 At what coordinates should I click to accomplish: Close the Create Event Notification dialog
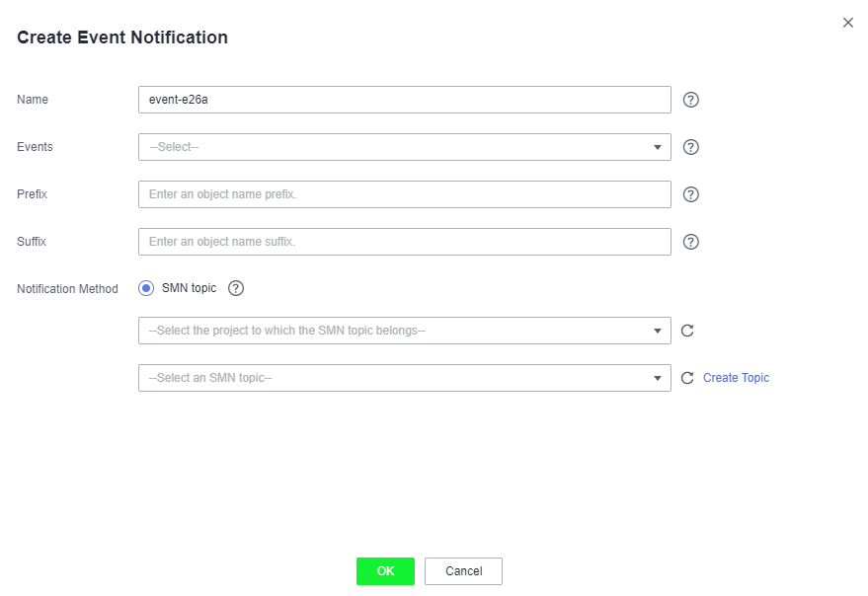pyautogui.click(x=847, y=23)
